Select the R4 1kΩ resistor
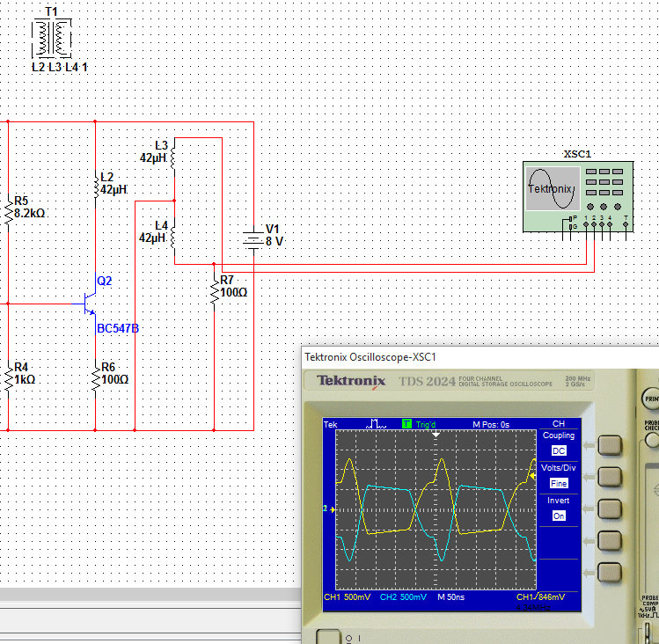Image resolution: width=659 pixels, height=644 pixels. click(x=8, y=377)
